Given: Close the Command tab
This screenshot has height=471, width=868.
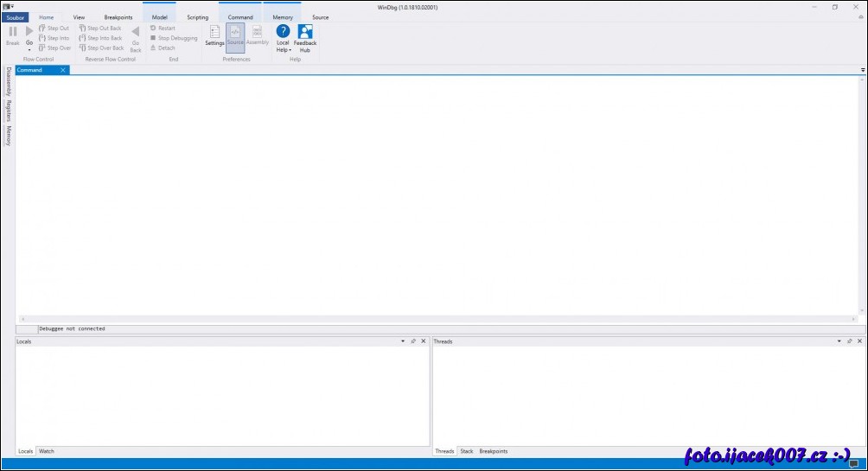Looking at the screenshot, I should 63,70.
